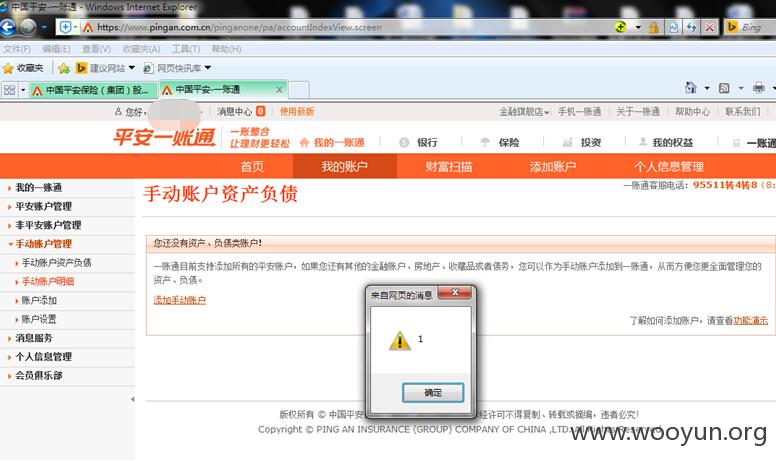This screenshot has height=461, width=776.
Task: Open the 文件(F) menu
Action: (16, 49)
